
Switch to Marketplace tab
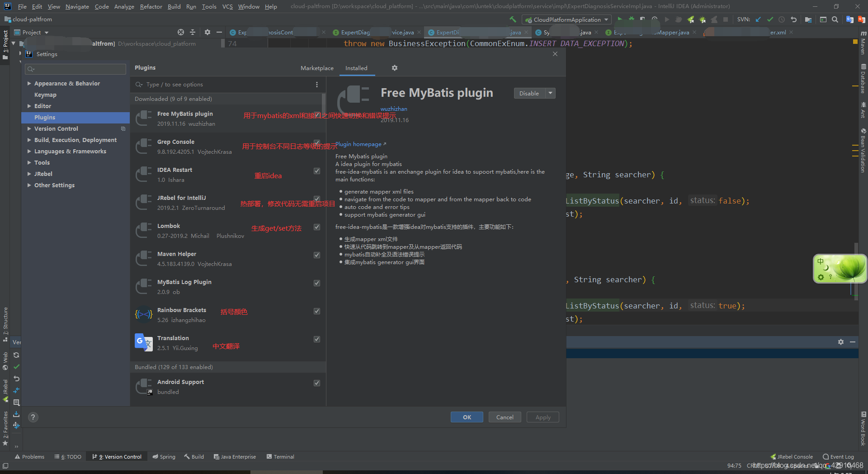pyautogui.click(x=317, y=68)
